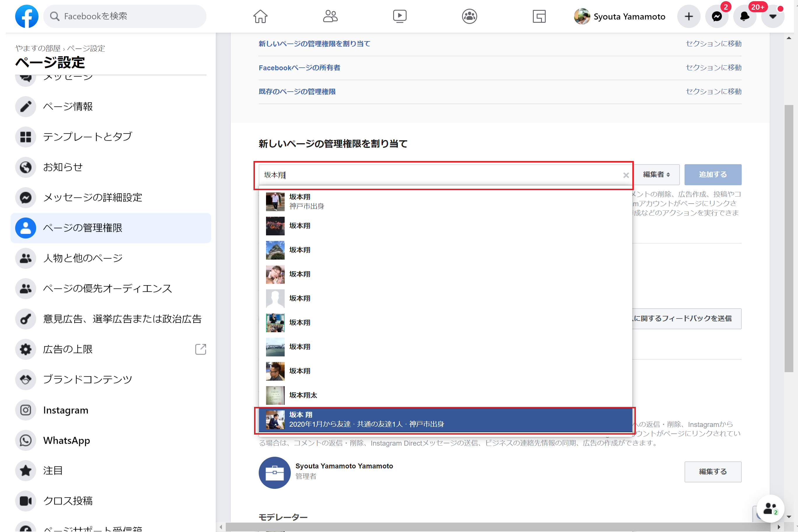The height and width of the screenshot is (532, 798).
Task: Open the Home feed icon
Action: [x=260, y=16]
